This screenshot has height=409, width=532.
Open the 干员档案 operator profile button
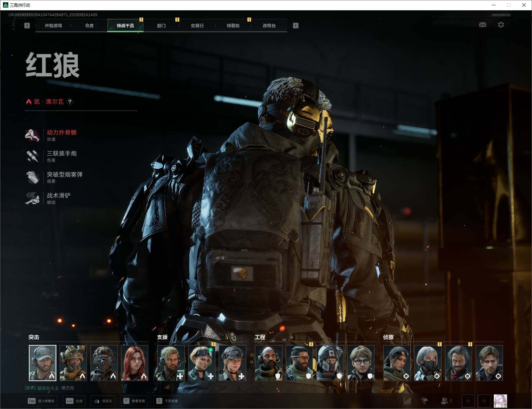click(167, 401)
